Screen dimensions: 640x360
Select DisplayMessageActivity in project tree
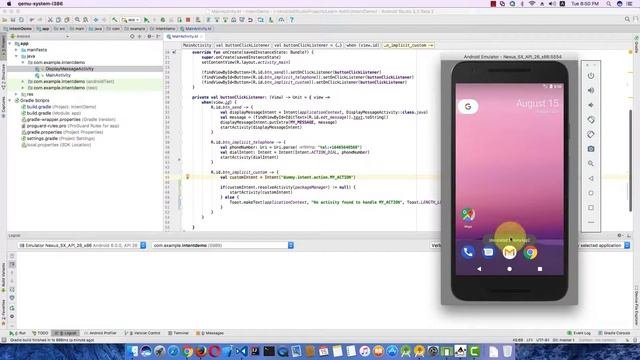tap(69, 69)
